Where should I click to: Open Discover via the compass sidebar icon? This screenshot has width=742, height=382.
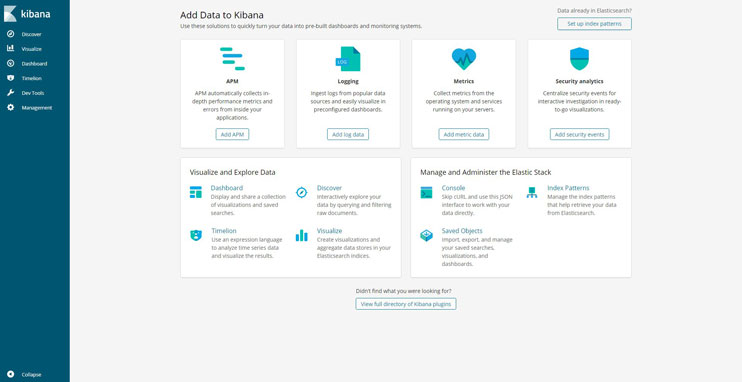(10, 34)
